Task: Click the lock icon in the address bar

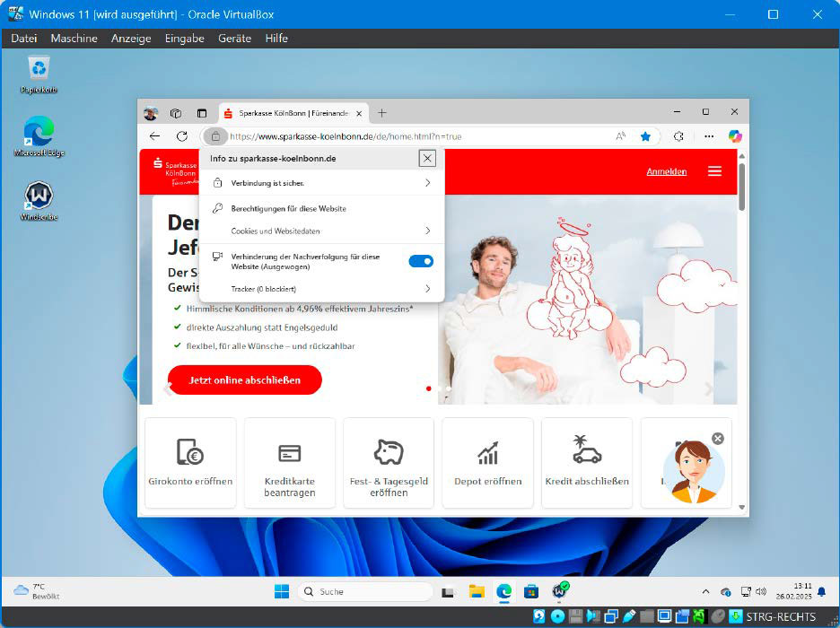Action: (x=215, y=136)
